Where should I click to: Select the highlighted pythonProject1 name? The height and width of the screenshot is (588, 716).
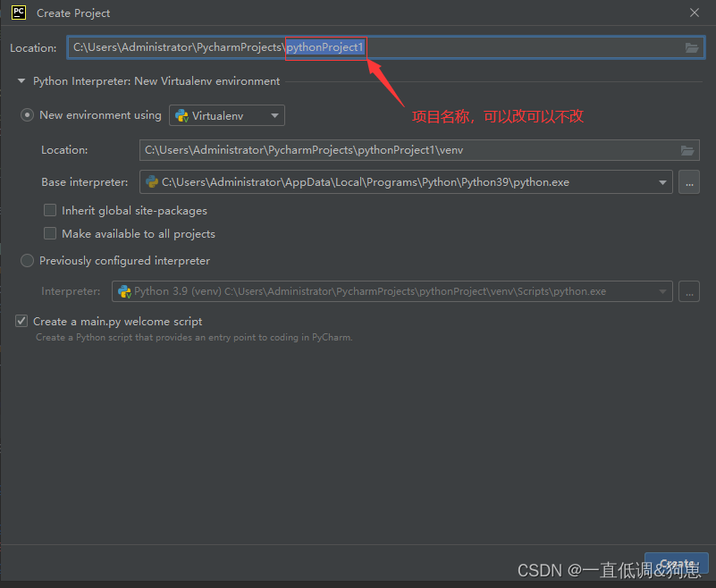[324, 47]
